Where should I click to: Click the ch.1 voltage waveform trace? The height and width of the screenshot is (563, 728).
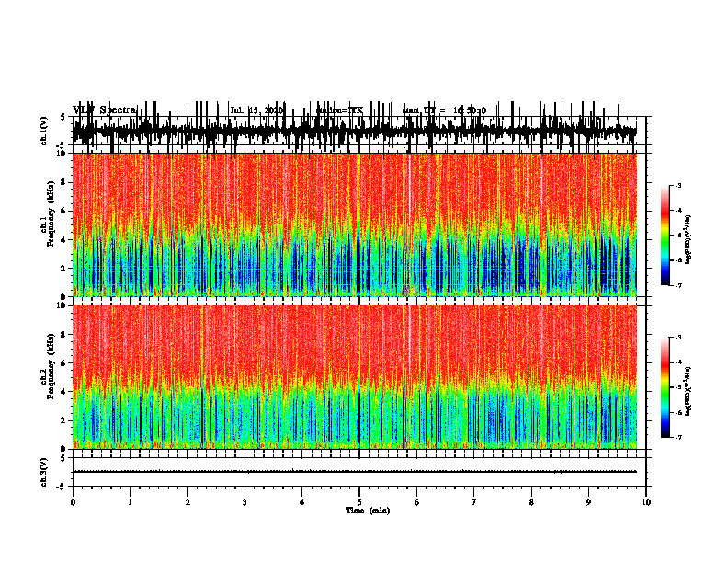coord(354,131)
